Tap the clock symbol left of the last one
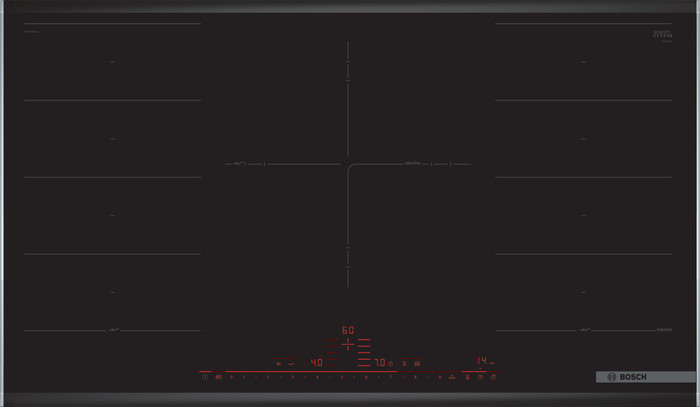 coord(480,377)
